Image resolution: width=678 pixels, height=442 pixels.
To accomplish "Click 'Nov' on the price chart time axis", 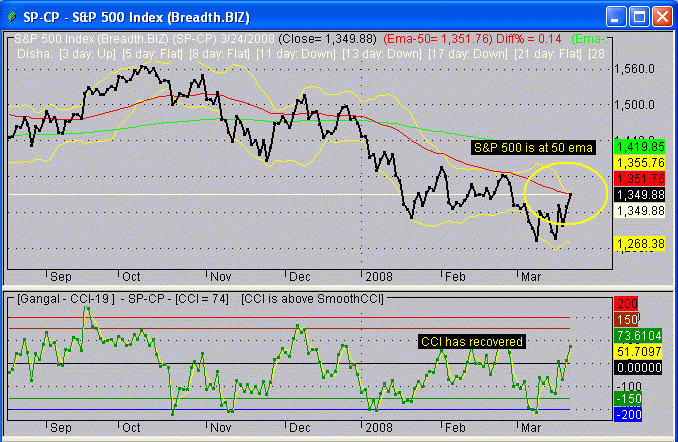I will pos(221,277).
